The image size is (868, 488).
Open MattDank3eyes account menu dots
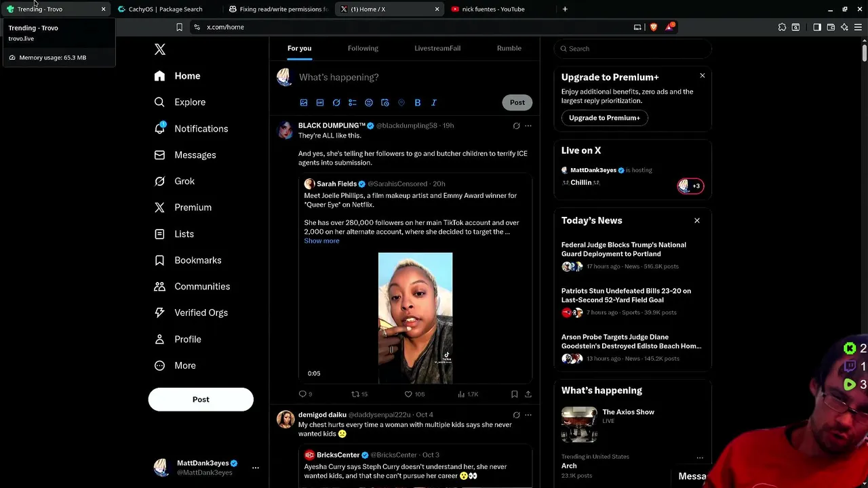point(256,468)
